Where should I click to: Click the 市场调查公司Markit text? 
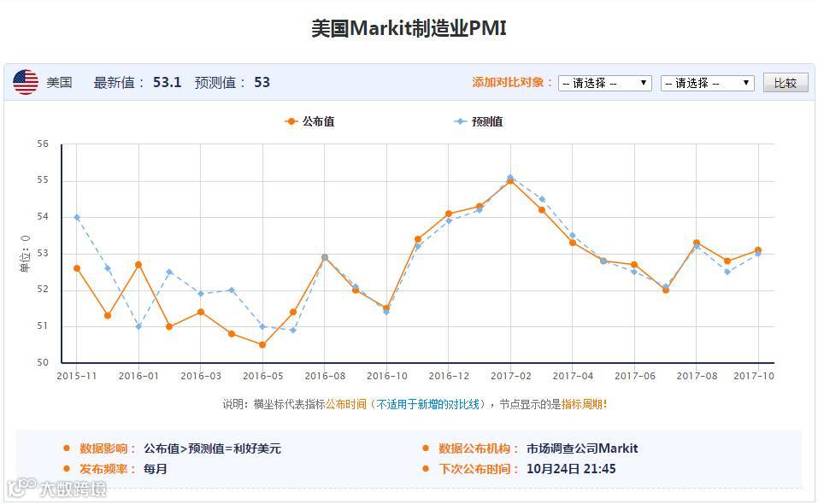tap(582, 448)
